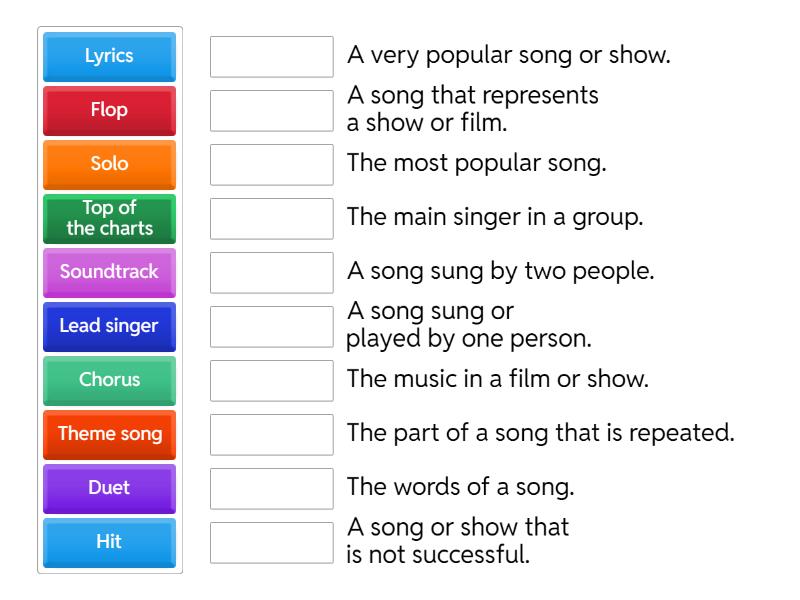
Task: Click the box next to 'The part of a song that is repeated'
Action: [271, 434]
